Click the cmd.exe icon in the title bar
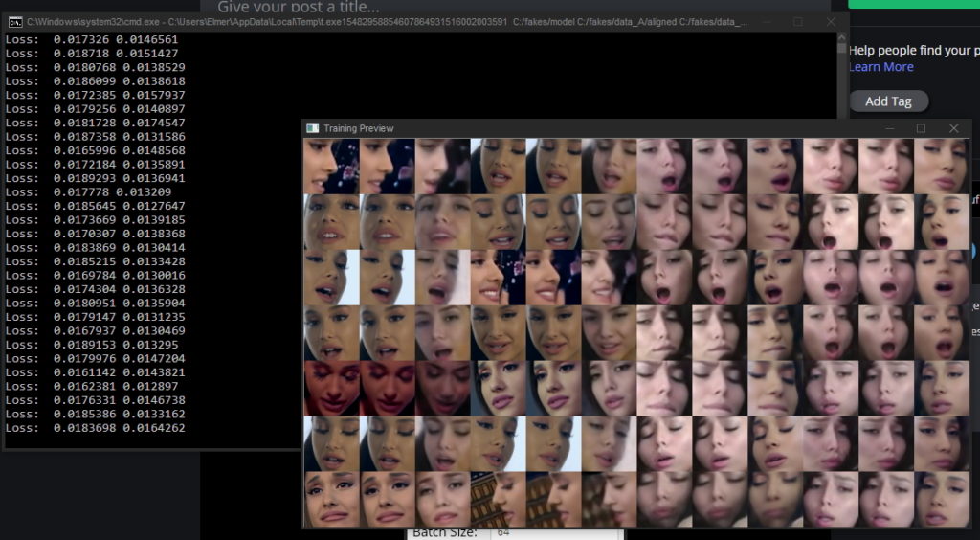Viewport: 980px width, 540px height. (x=15, y=21)
